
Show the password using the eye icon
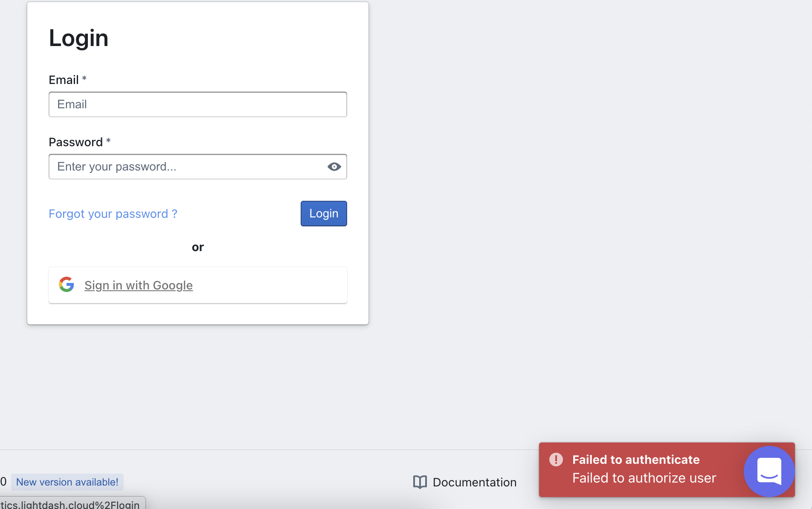[334, 167]
